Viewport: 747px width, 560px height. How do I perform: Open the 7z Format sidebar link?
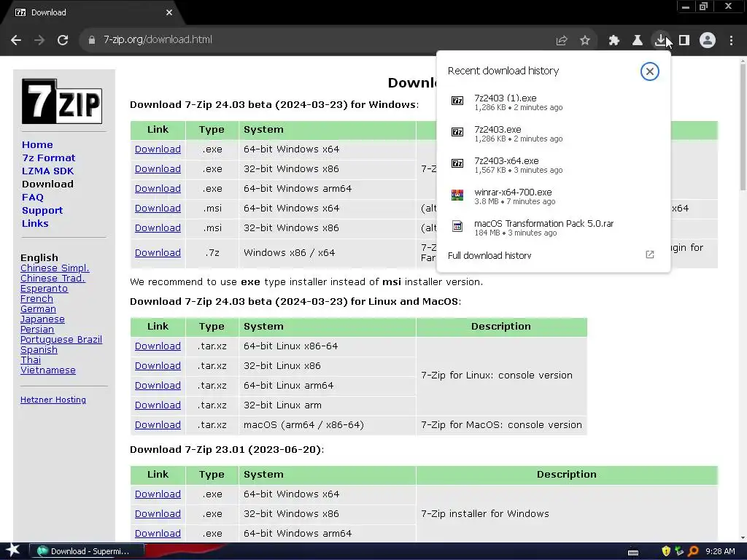pos(49,157)
